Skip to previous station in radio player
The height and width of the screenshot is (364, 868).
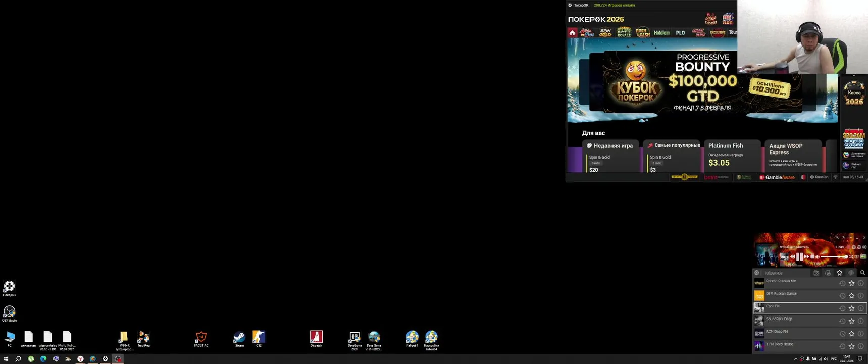click(792, 257)
